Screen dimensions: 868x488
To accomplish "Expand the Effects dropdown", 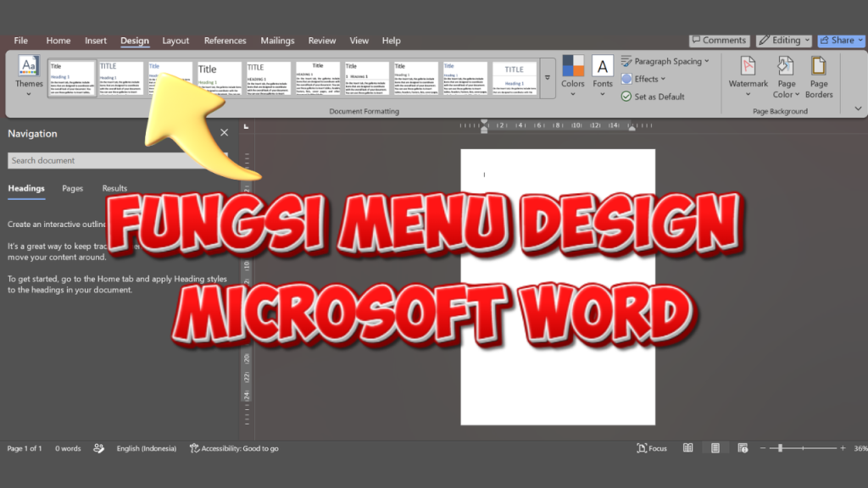I will [643, 79].
